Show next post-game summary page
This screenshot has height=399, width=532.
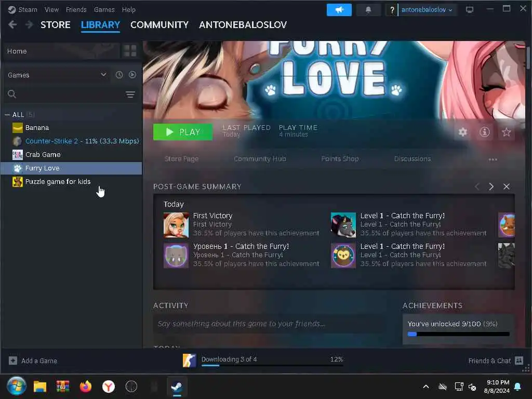[491, 187]
